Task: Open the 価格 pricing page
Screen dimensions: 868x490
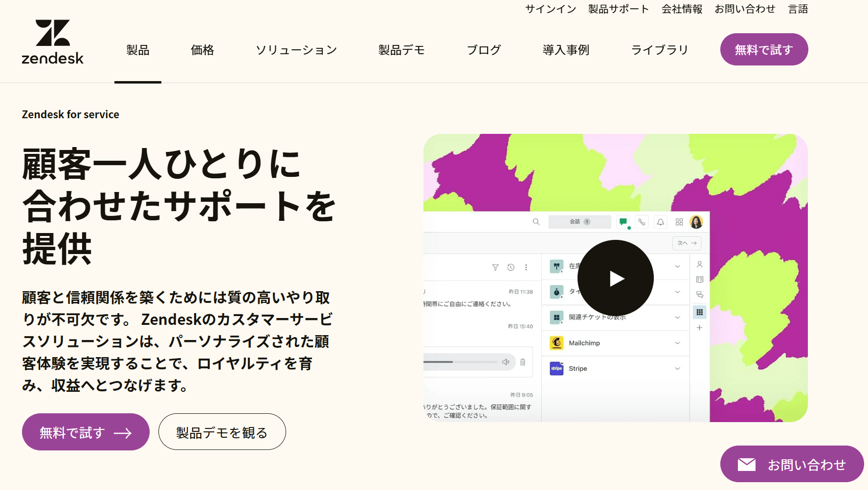Action: [202, 50]
